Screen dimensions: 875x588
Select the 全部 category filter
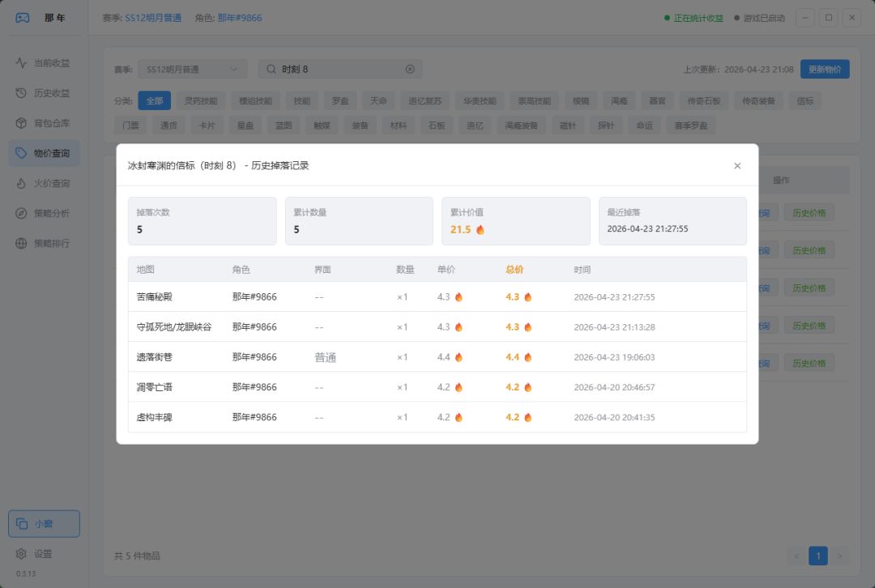click(154, 101)
